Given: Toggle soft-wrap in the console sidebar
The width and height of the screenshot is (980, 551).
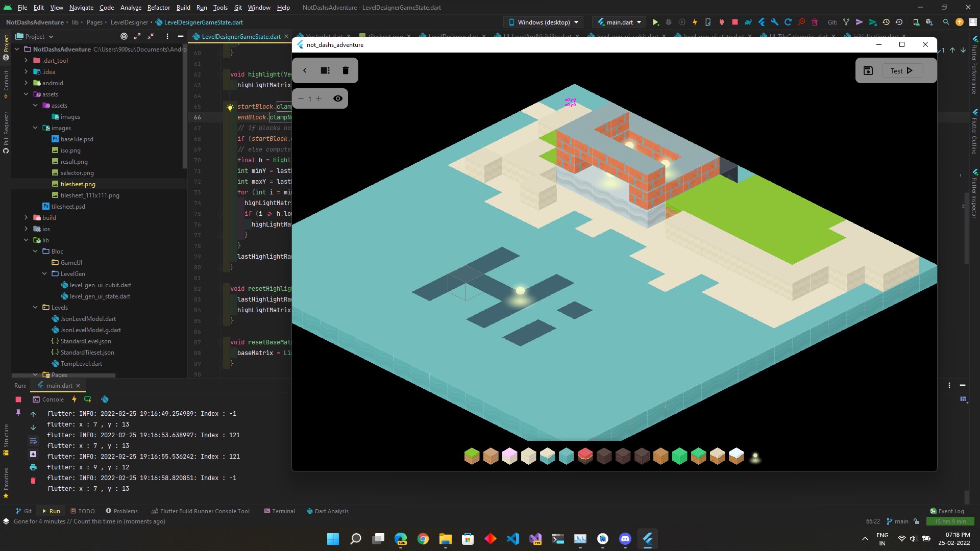Looking at the screenshot, I should tap(33, 441).
